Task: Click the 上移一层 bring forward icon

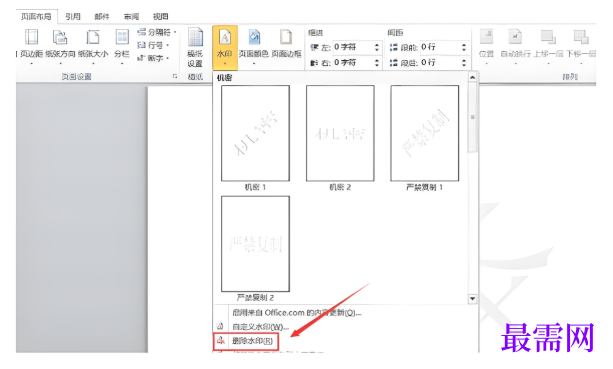Action: tap(548, 38)
